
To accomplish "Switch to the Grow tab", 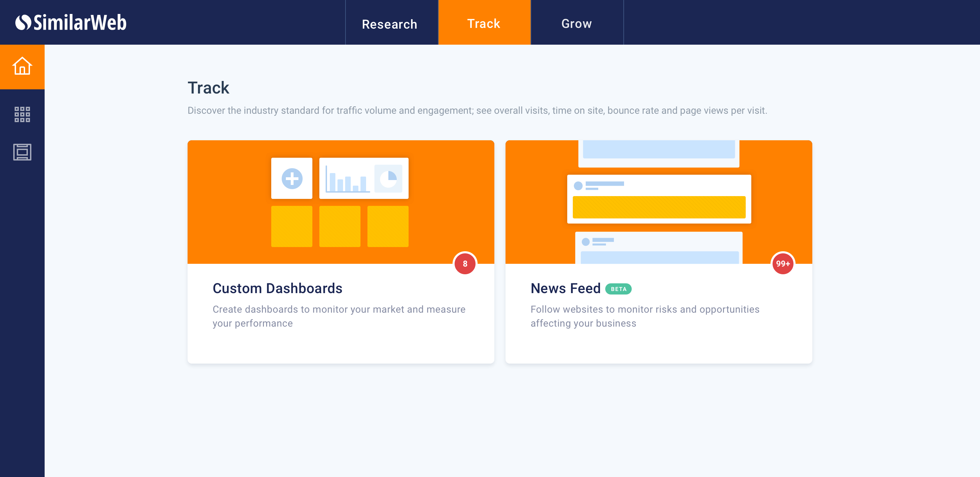I will point(577,22).
